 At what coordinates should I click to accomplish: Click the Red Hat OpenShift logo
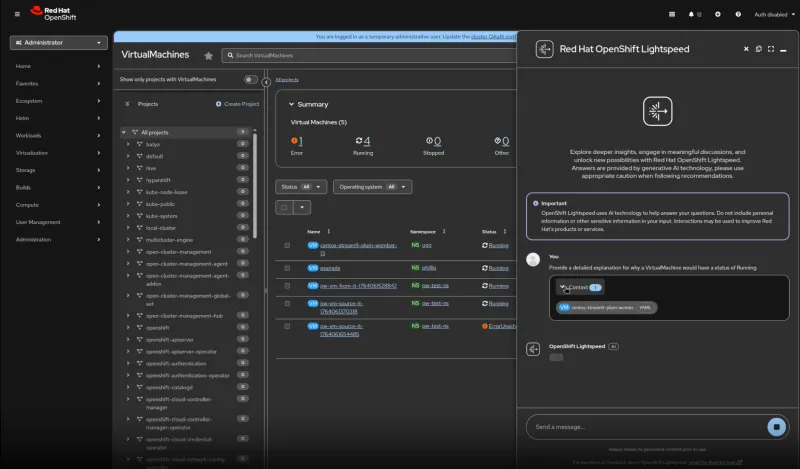[53, 14]
